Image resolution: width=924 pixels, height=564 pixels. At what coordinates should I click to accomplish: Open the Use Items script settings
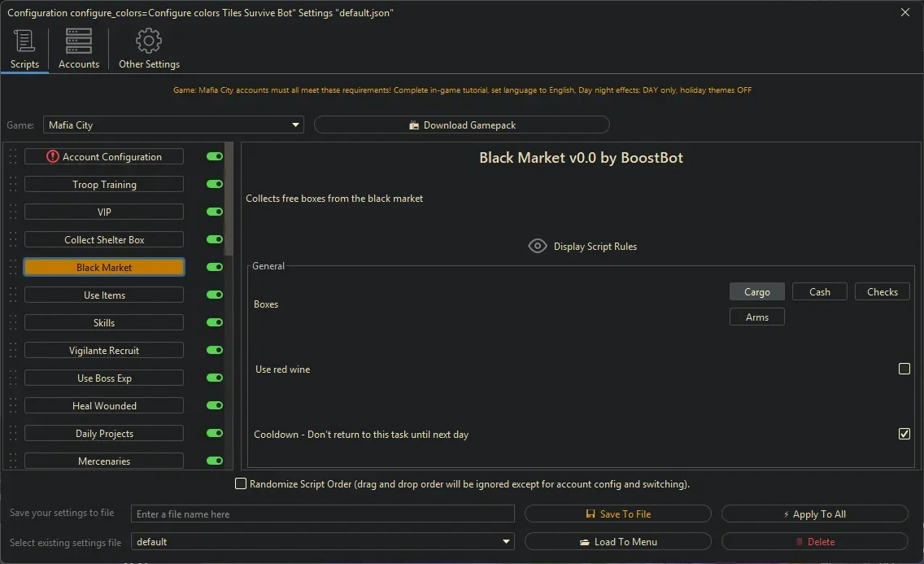click(x=104, y=295)
